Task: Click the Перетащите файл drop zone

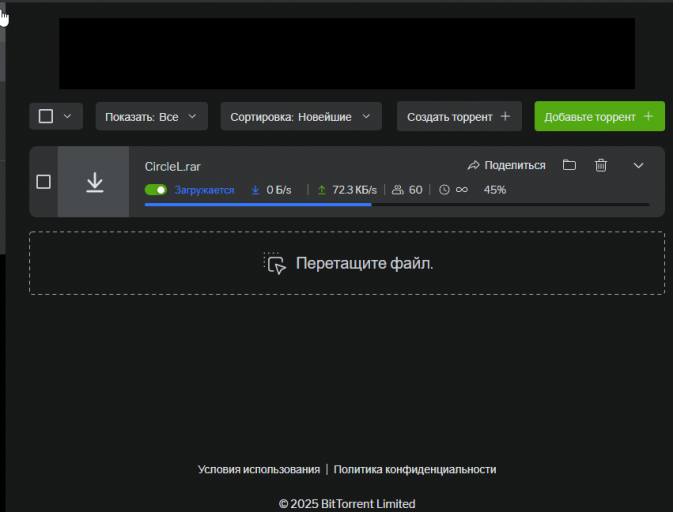Action: pos(347,263)
